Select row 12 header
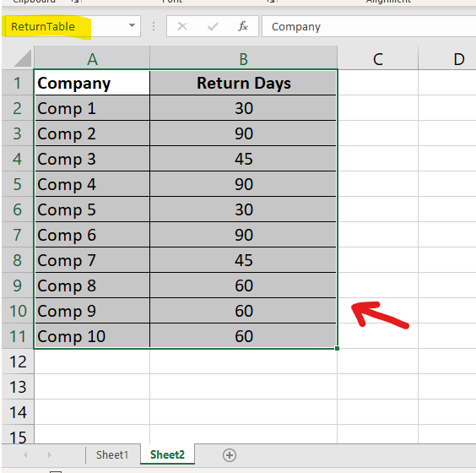This screenshot has height=473, width=476. pyautogui.click(x=18, y=362)
